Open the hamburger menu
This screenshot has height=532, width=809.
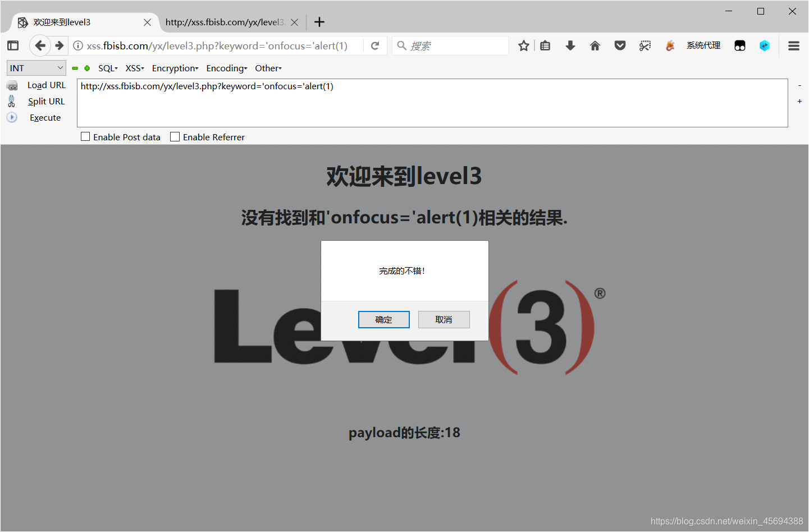click(794, 45)
